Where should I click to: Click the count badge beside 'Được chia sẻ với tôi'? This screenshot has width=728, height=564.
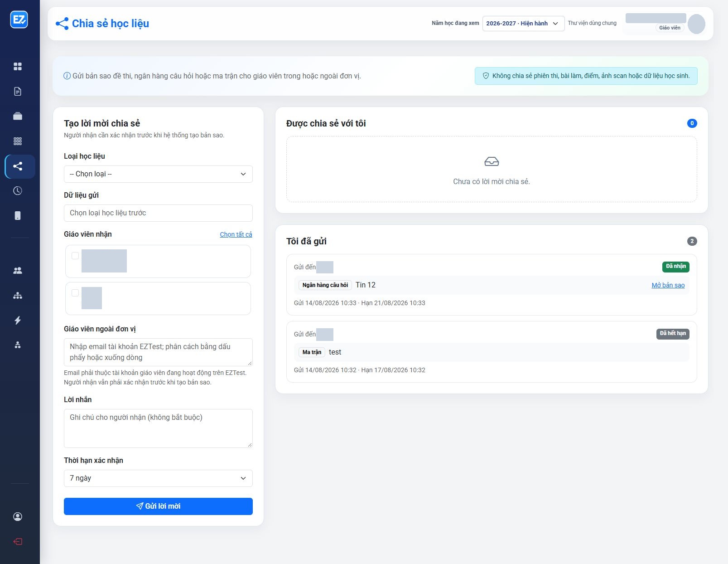pos(692,123)
